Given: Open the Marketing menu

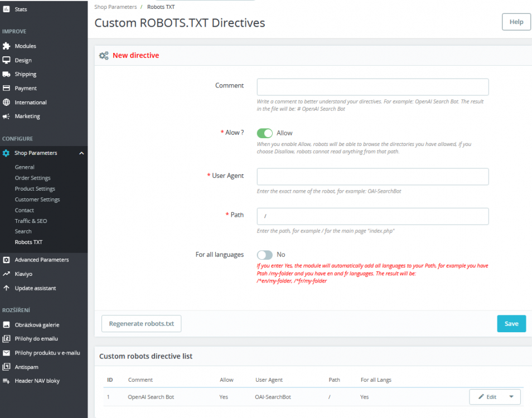Looking at the screenshot, I should point(27,116).
